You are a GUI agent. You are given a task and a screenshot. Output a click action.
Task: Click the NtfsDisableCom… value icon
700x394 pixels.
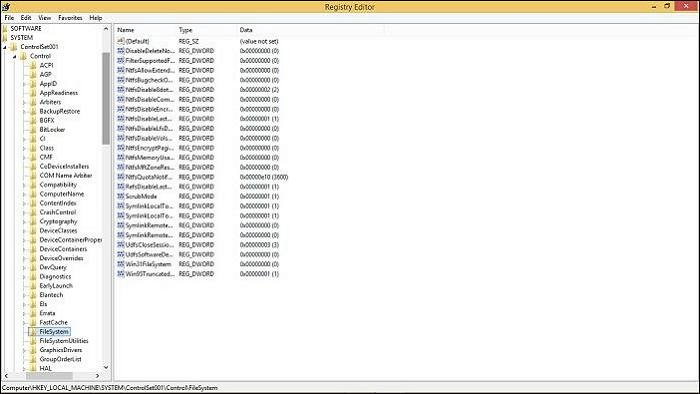tap(121, 99)
